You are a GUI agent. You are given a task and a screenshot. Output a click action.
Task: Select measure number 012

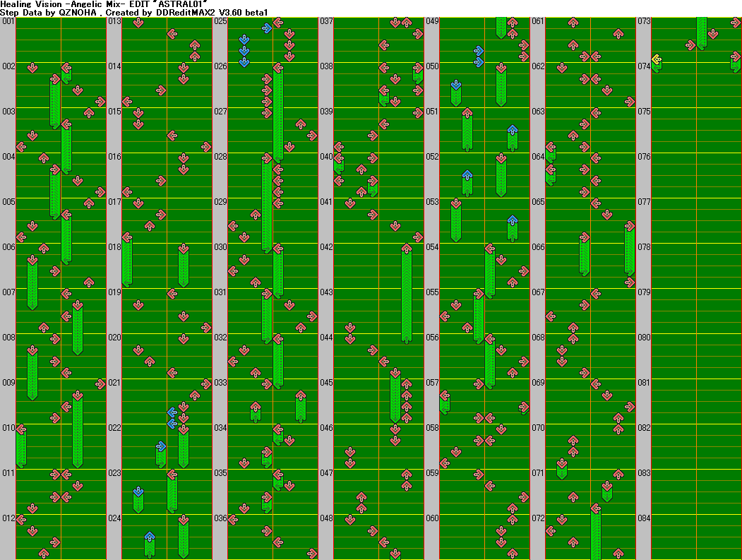pyautogui.click(x=8, y=518)
